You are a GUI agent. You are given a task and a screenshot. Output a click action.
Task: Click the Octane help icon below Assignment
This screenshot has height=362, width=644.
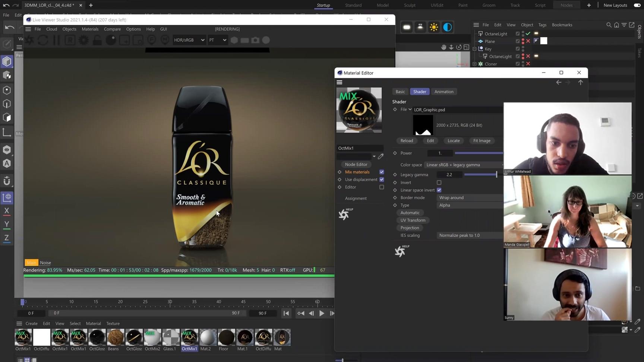[x=345, y=214]
